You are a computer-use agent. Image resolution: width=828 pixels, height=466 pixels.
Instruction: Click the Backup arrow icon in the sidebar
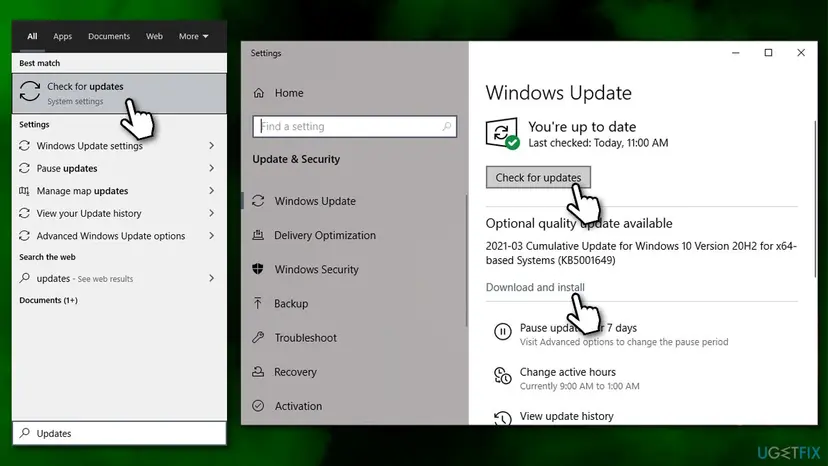[x=258, y=303]
